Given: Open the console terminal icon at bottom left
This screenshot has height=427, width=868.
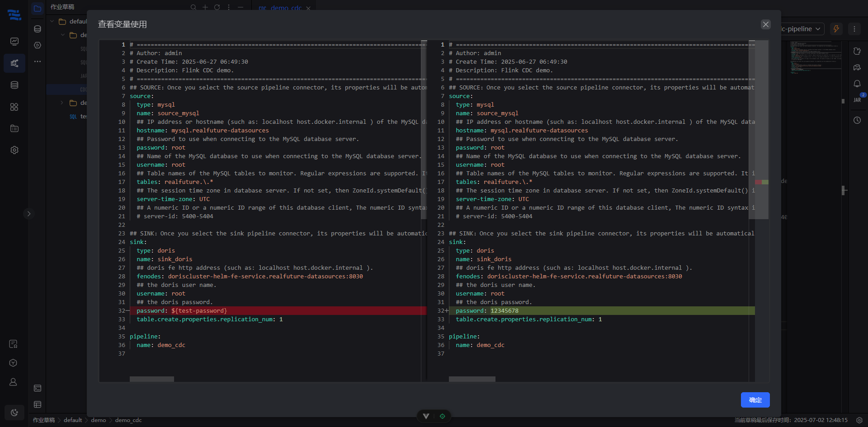Looking at the screenshot, I should coord(38,388).
